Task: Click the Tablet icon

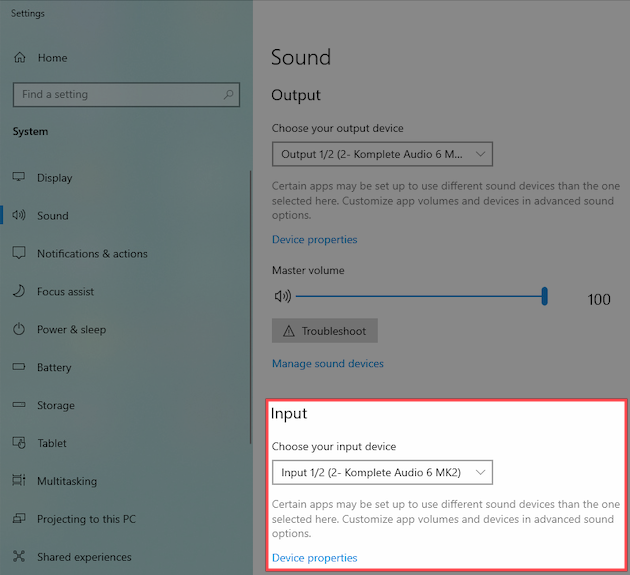Action: point(19,443)
